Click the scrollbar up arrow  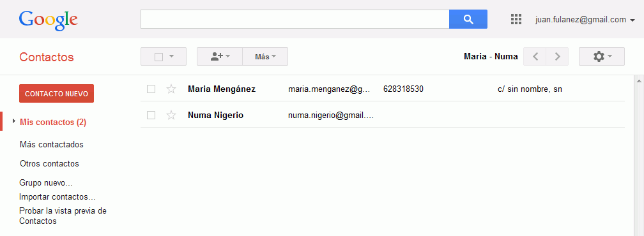tap(639, 81)
